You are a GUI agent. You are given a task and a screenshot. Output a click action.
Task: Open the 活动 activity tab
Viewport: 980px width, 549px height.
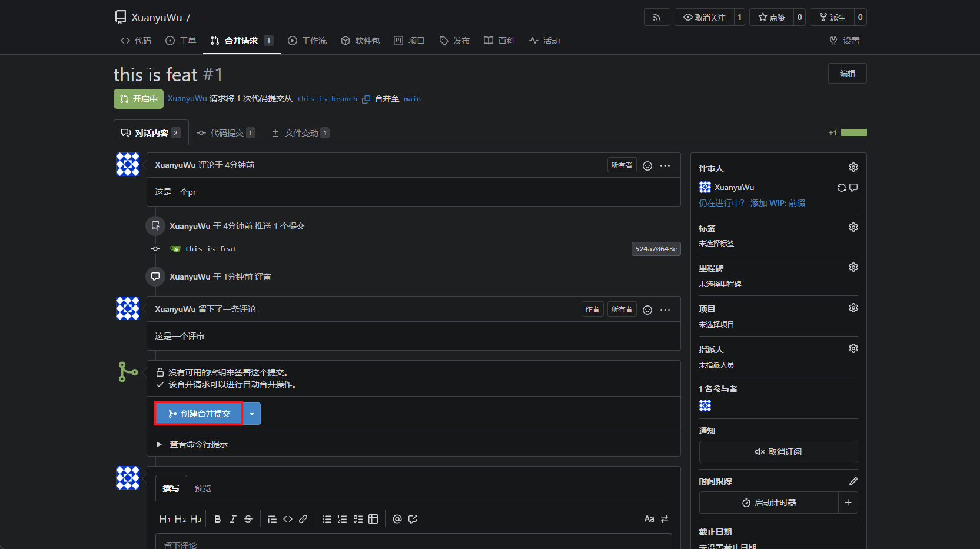pyautogui.click(x=544, y=41)
